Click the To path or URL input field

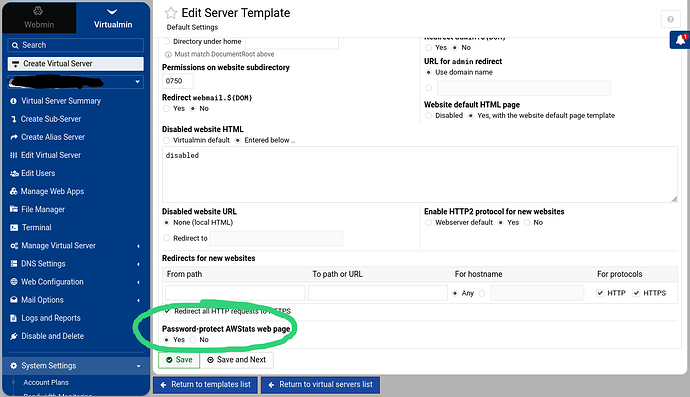(378, 293)
